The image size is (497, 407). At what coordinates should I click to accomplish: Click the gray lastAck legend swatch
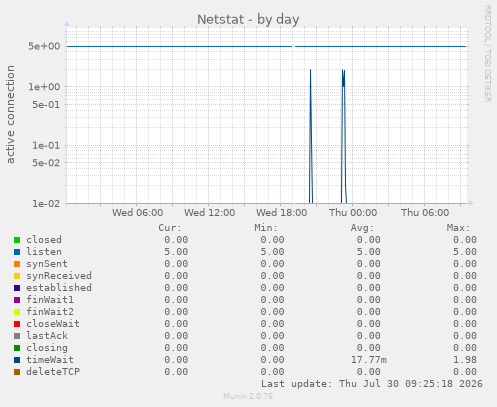17,336
